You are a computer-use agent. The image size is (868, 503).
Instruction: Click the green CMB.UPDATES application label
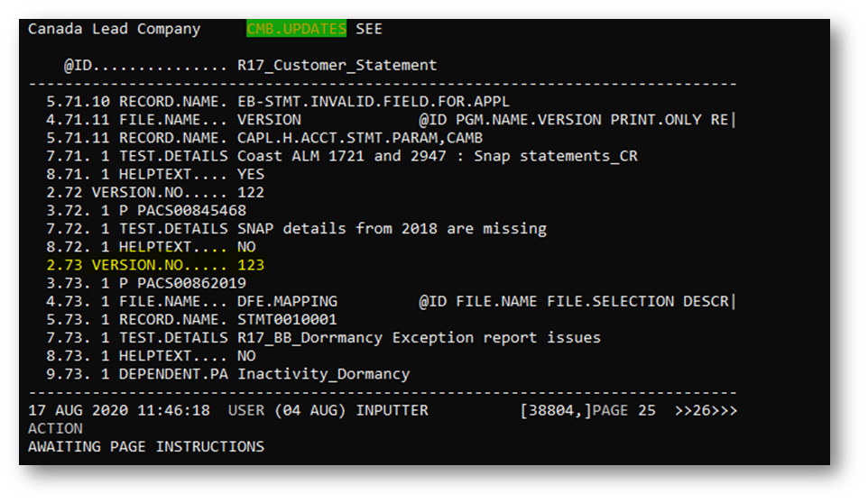point(296,29)
